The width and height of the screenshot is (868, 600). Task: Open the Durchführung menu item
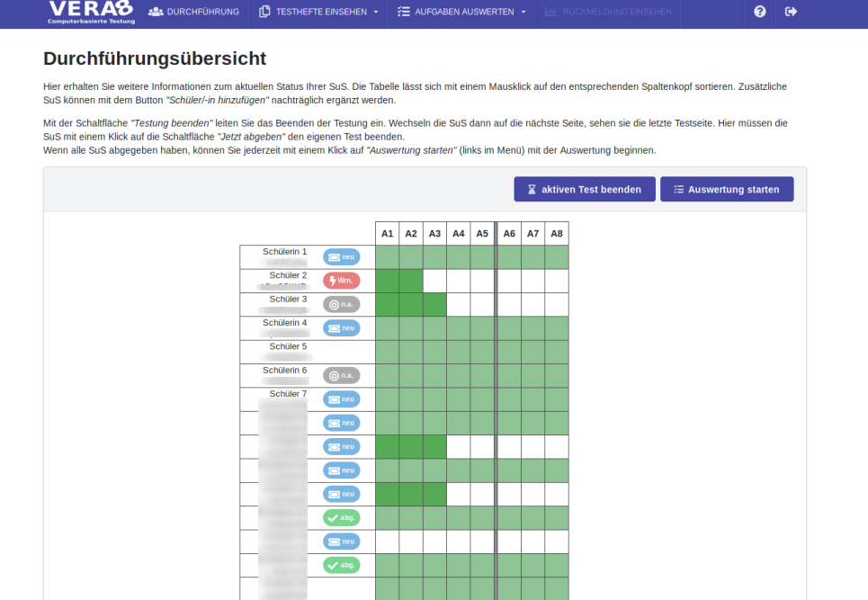pos(193,12)
